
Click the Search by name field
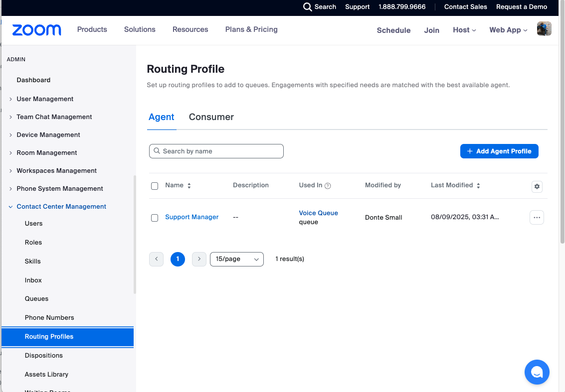tap(216, 151)
